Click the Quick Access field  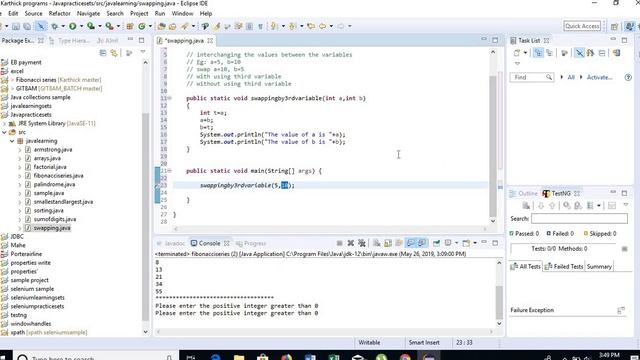coord(582,26)
